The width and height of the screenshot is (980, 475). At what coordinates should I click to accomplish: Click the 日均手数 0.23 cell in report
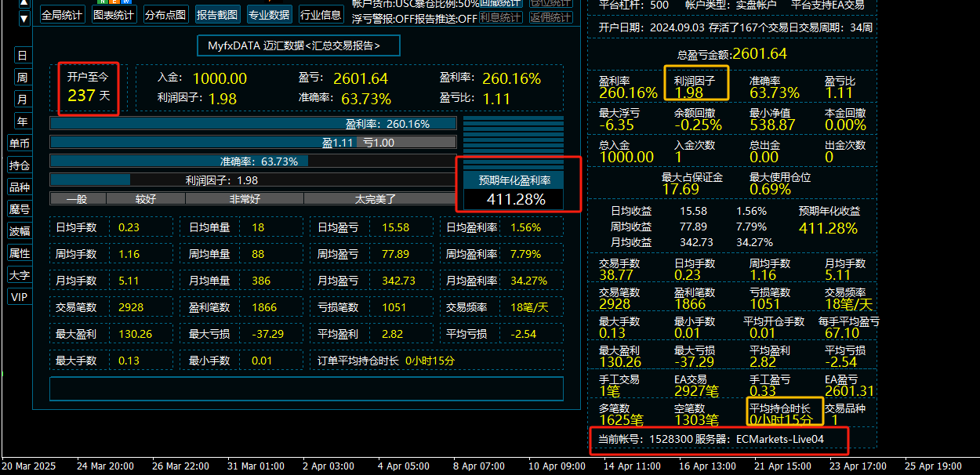pyautogui.click(x=111, y=227)
